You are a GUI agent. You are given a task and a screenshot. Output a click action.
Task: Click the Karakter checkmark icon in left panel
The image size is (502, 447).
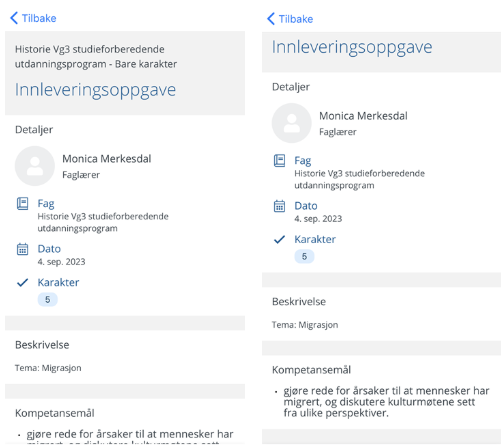22,283
